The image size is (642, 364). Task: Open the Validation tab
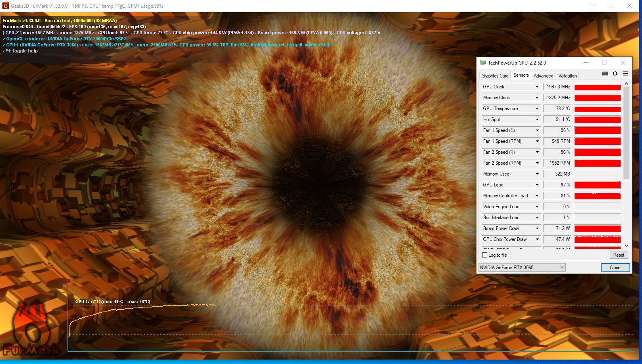tap(567, 76)
